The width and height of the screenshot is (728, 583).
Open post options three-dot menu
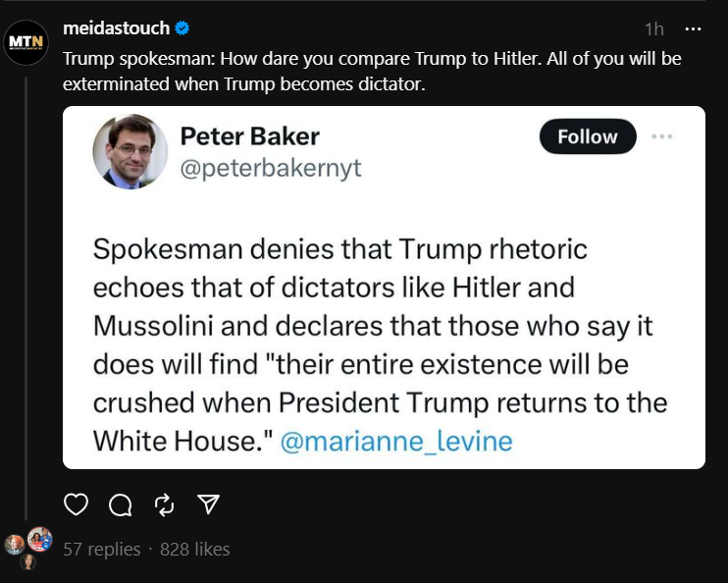(x=694, y=29)
